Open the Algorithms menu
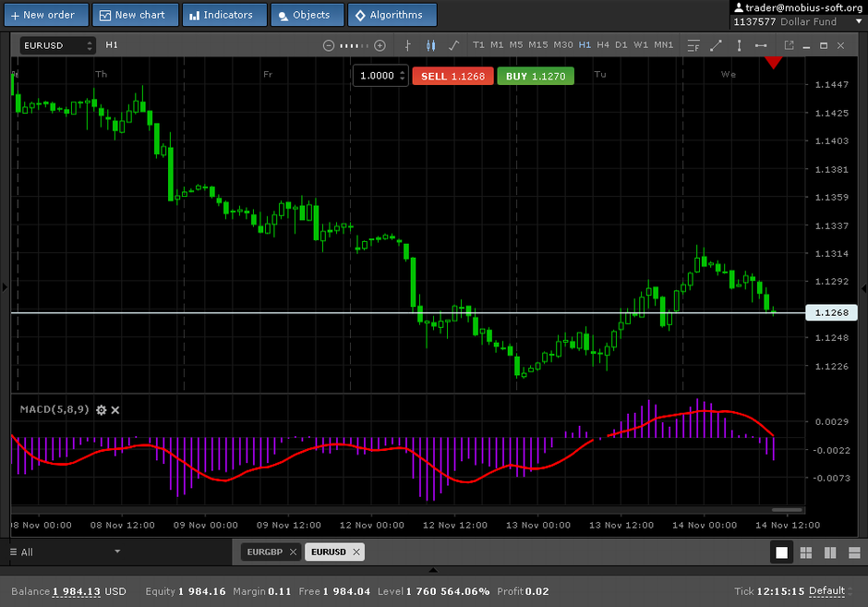 click(392, 15)
